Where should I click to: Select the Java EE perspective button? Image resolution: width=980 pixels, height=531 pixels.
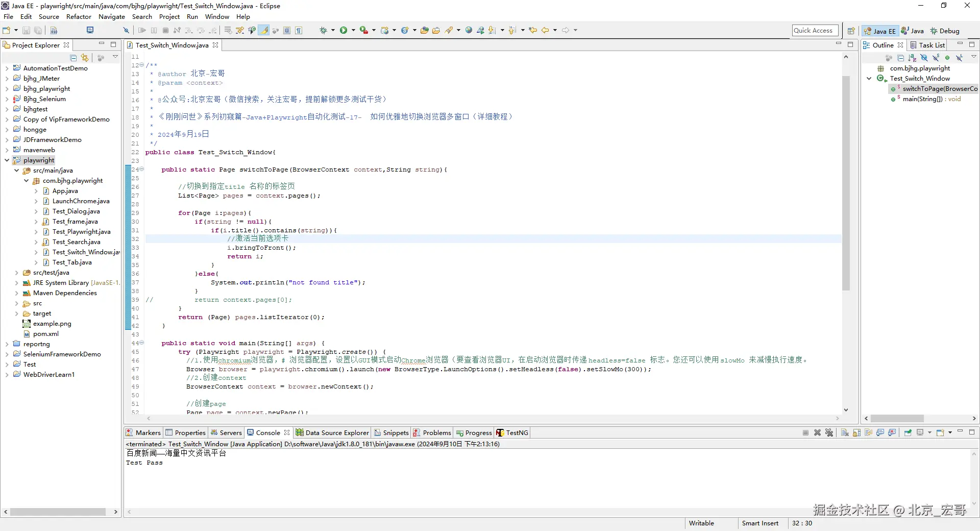(x=880, y=31)
